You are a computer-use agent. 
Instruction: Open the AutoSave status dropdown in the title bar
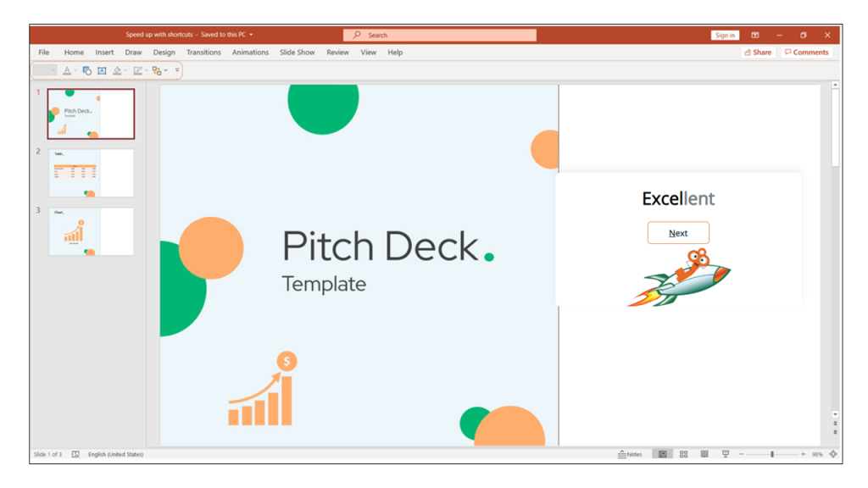tap(252, 35)
